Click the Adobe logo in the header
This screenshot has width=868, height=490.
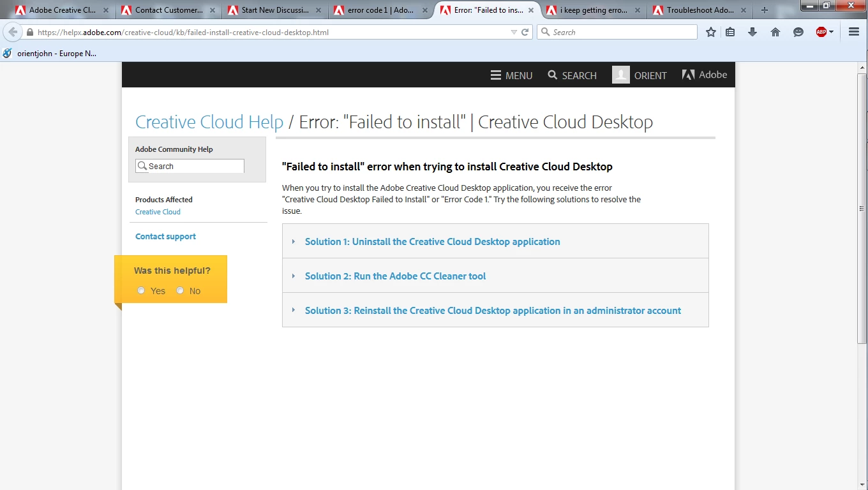point(705,75)
